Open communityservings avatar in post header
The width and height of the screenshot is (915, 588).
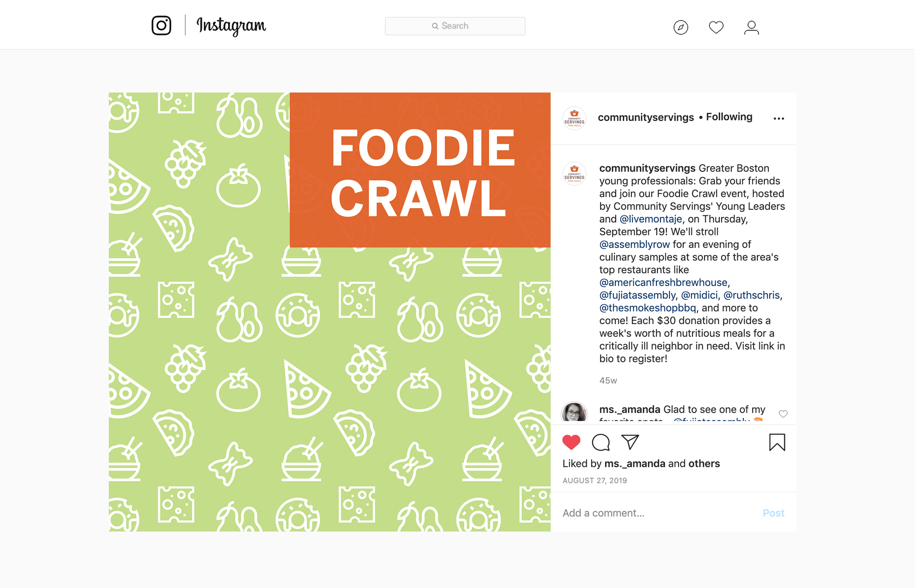pyautogui.click(x=574, y=118)
